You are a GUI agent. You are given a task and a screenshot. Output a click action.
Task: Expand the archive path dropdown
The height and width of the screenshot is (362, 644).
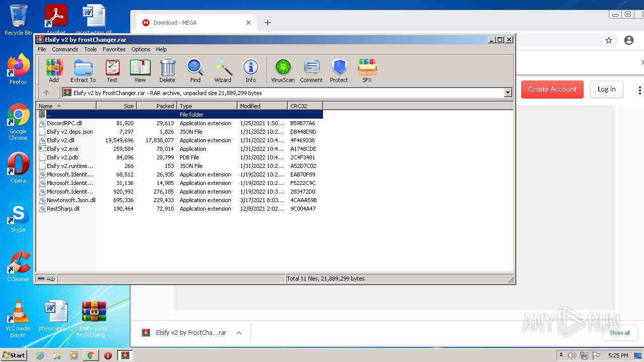click(508, 93)
